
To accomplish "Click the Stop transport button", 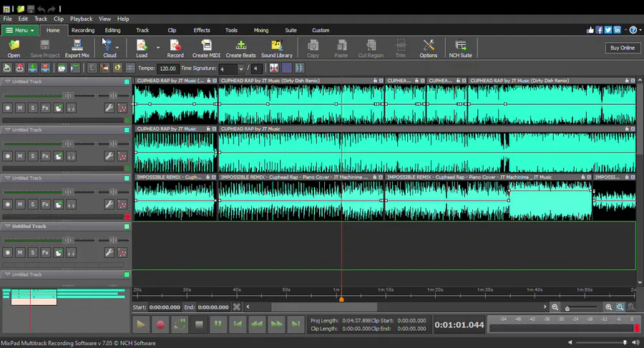I will pos(199,324).
